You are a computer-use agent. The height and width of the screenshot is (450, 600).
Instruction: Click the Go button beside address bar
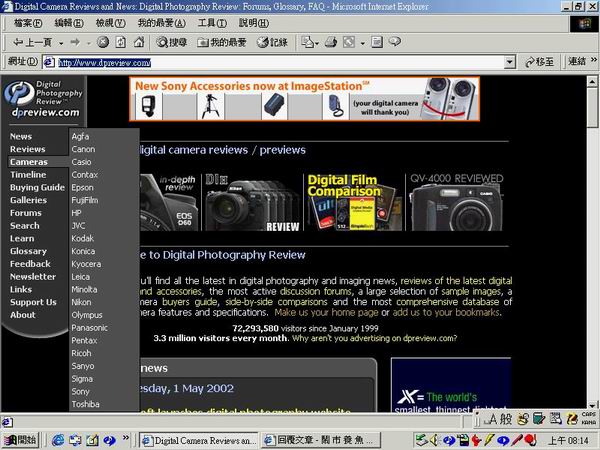click(x=540, y=62)
